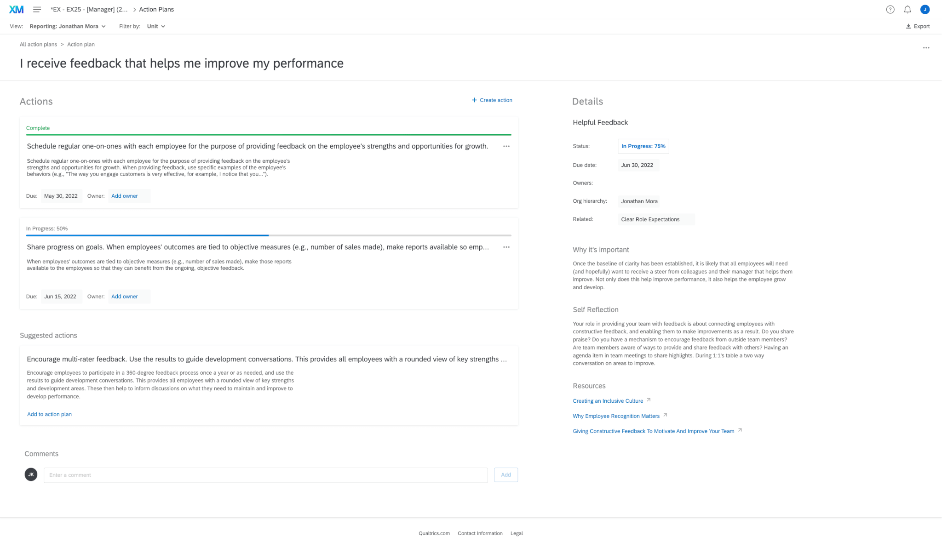Click Create action
The image size is (942, 560).
click(492, 100)
